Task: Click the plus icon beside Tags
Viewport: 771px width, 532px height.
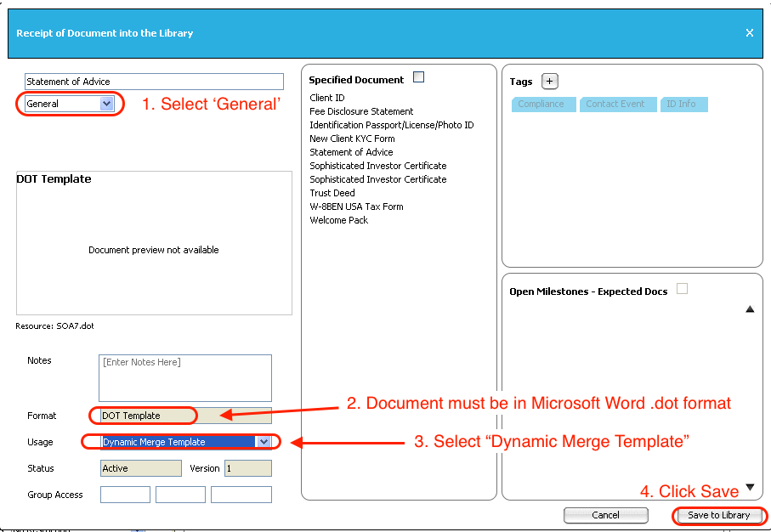Action: point(549,82)
